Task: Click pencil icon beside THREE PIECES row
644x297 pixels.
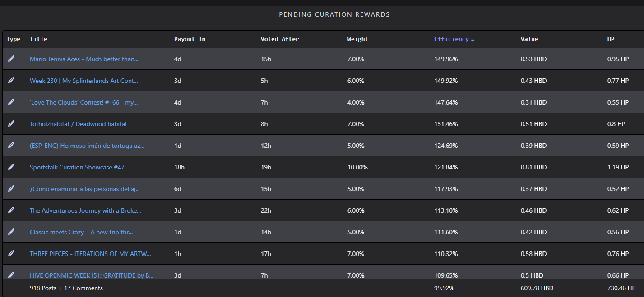Action: [11, 254]
